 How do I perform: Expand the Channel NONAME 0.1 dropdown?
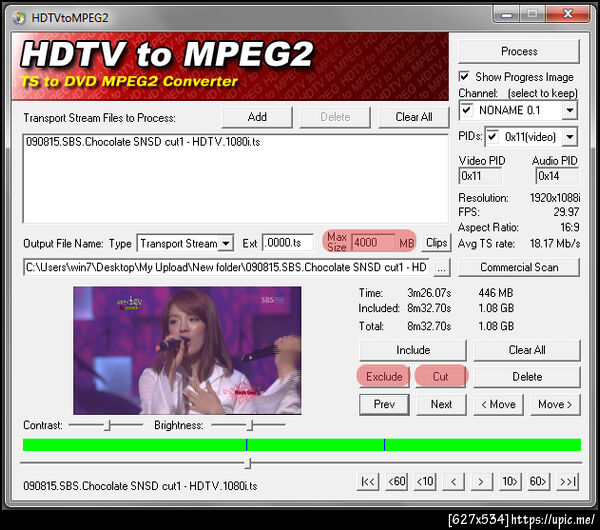tap(570, 110)
